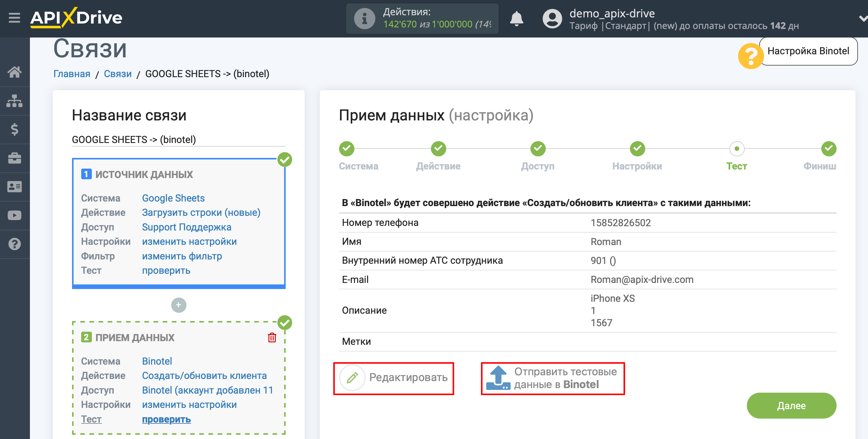Open notifications bell
Image resolution: width=868 pixels, height=439 pixels.
coord(516,19)
